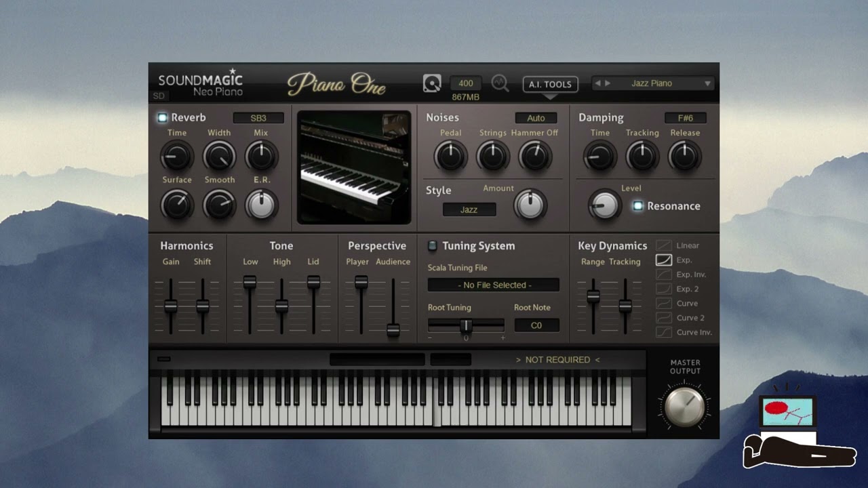
Task: Click the Damping Tracking knob
Action: 642,157
